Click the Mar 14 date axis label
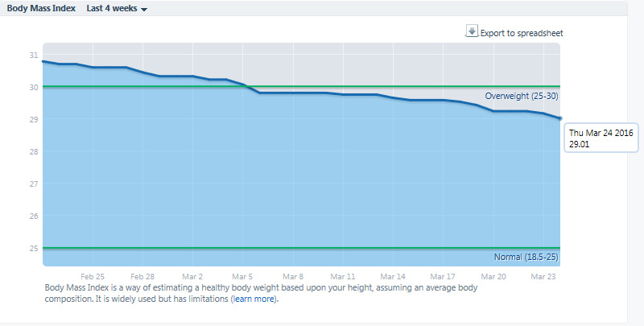Viewport: 644px width, 326px height. tap(393, 275)
